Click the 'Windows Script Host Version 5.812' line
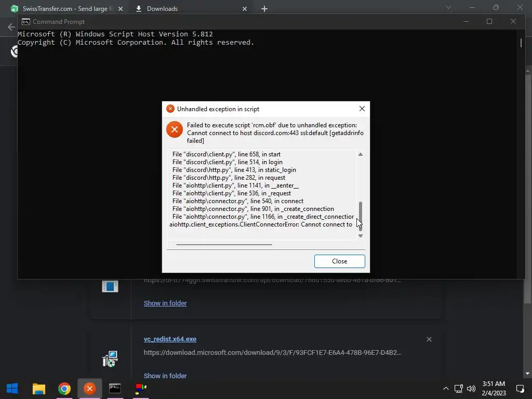The image size is (532, 399). coord(115,34)
